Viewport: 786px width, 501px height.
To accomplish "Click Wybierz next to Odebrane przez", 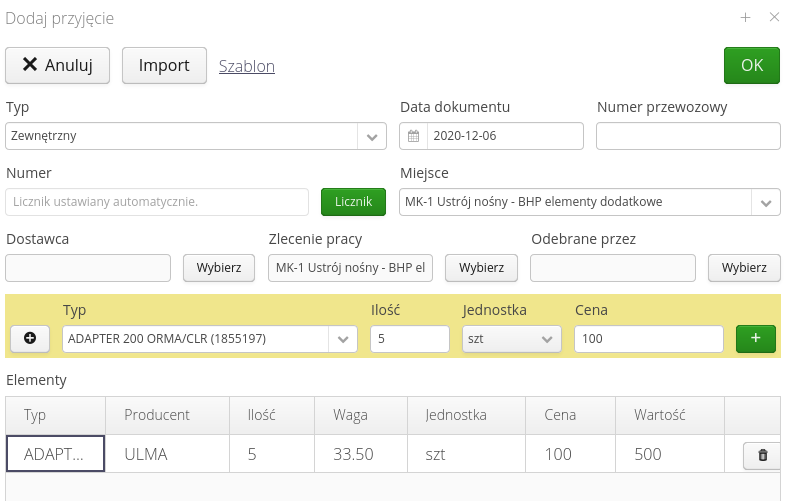I will tap(744, 268).
